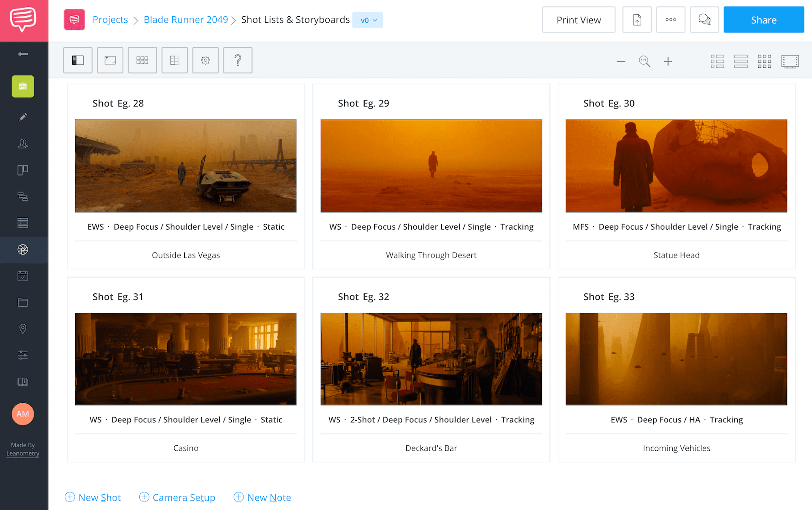Expand the v0 version dropdown
The width and height of the screenshot is (812, 510).
point(368,20)
